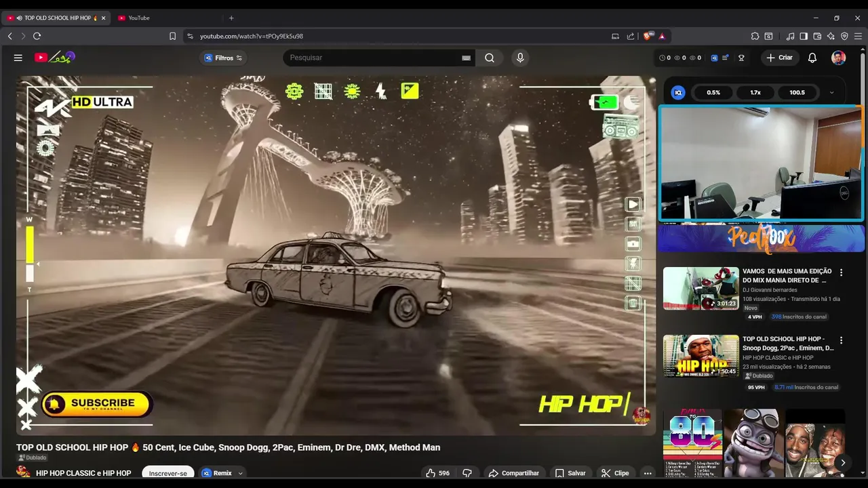Screen dimensions: 868x488
Task: Open a new browser tab
Action: 231,18
